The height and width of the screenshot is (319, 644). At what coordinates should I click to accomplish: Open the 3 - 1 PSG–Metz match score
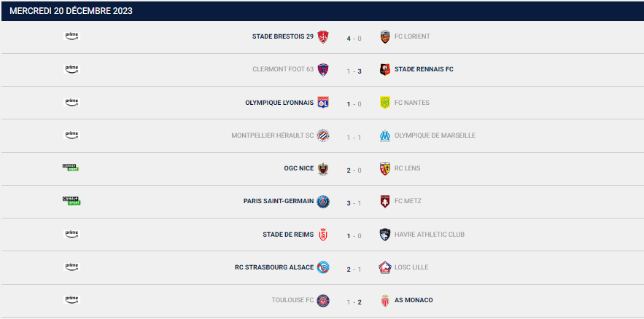tap(354, 202)
